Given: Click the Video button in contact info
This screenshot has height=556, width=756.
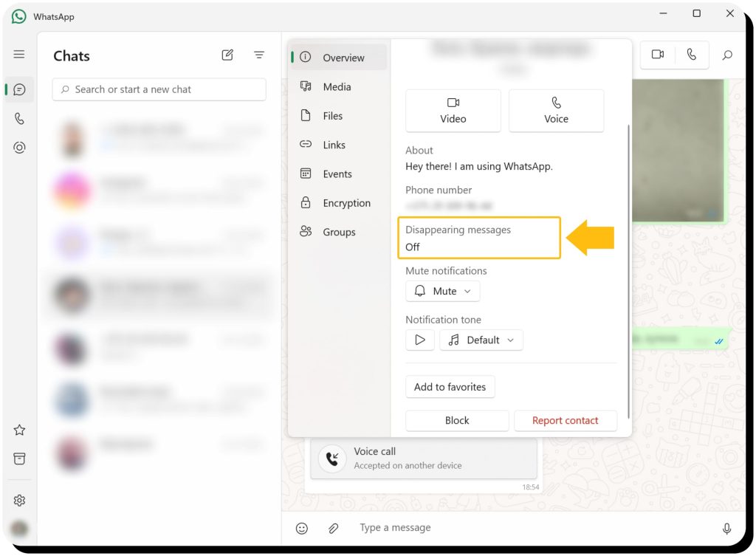Looking at the screenshot, I should click(453, 111).
